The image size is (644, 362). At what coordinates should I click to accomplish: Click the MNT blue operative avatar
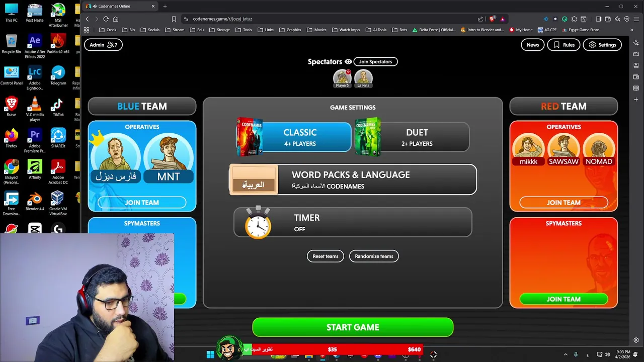coord(169,157)
